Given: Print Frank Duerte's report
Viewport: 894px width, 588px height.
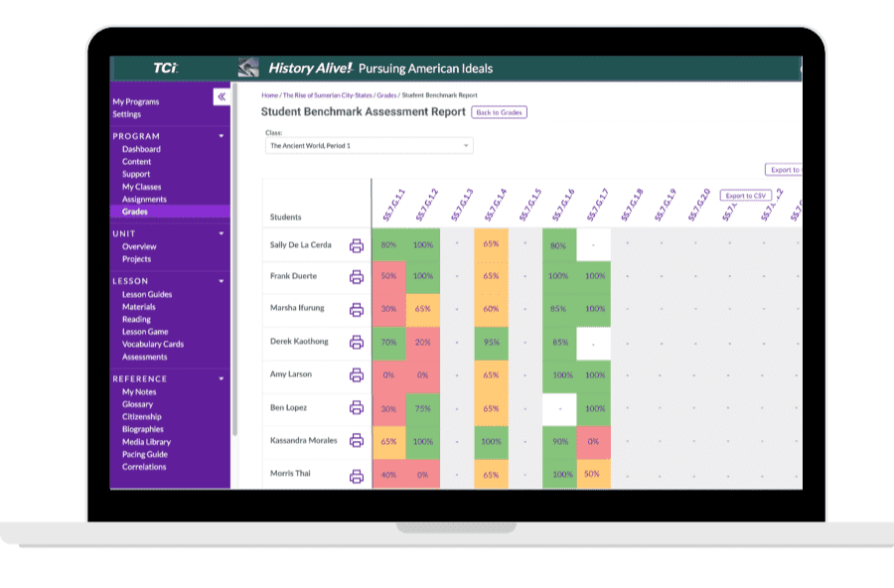Looking at the screenshot, I should [x=357, y=277].
